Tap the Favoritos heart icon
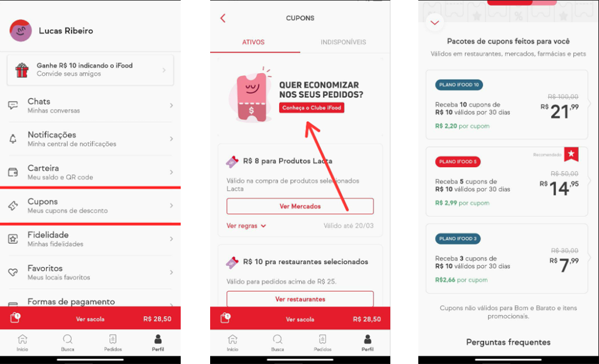The height and width of the screenshot is (364, 599). coord(13,272)
